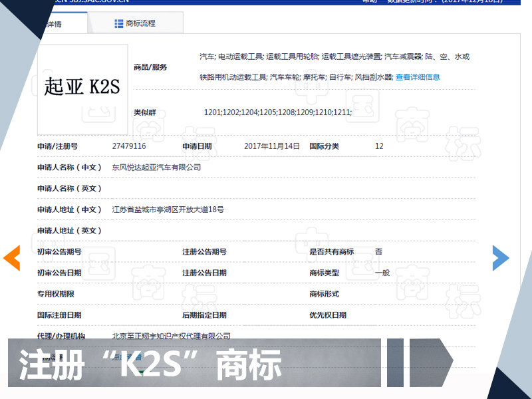Viewport: 532px width, 399px height.
Task: Click the 一般 trademark type value
Action: tap(382, 273)
